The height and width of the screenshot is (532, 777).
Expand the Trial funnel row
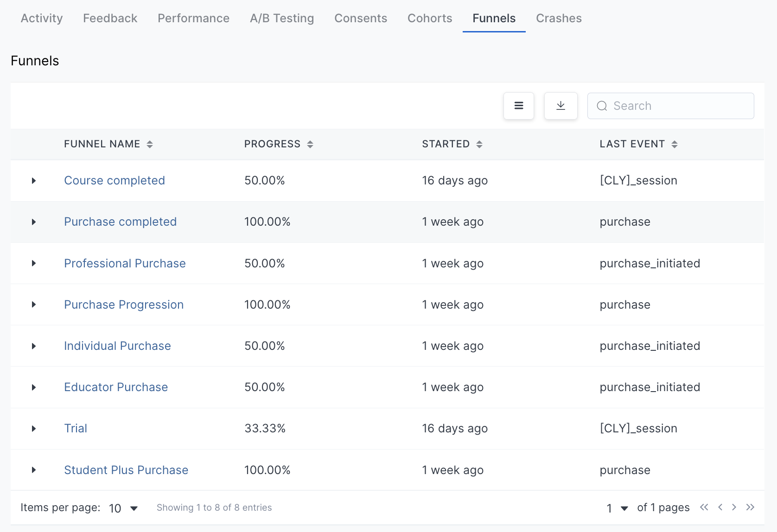34,429
